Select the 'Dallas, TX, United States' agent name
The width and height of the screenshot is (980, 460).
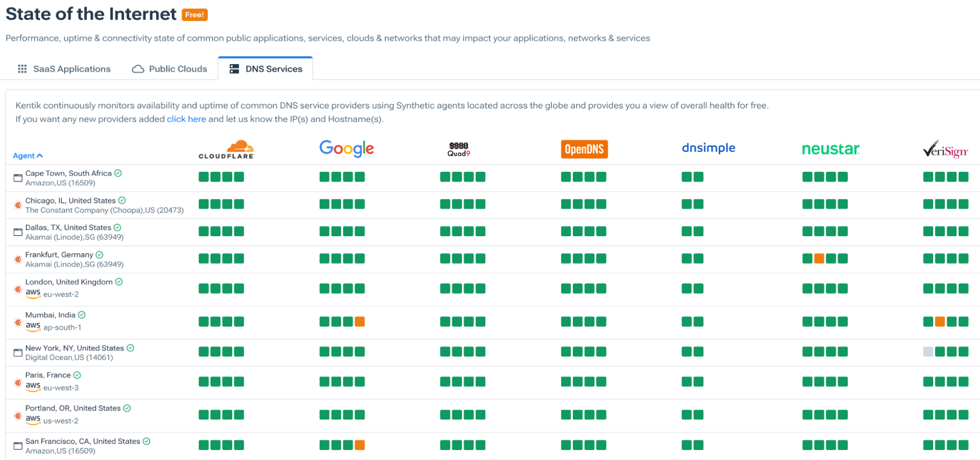click(68, 227)
